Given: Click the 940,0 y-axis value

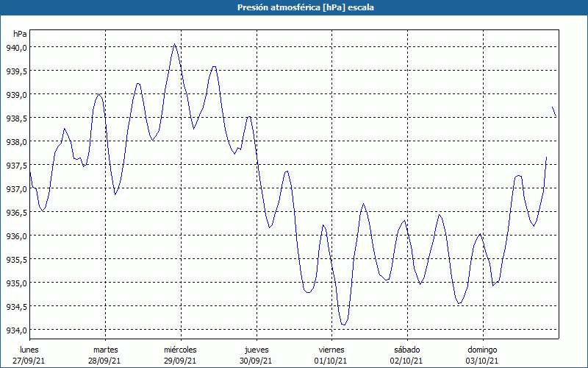Looking at the screenshot, I should 16,48.
